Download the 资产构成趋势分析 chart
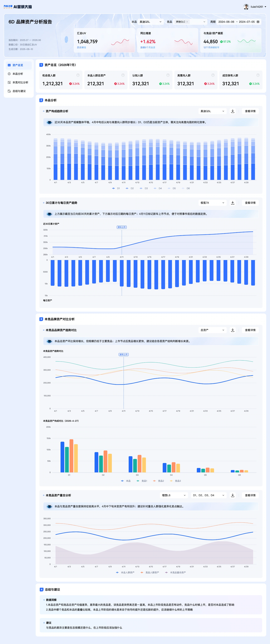Screen dimensions: 270x644 (x=233, y=111)
